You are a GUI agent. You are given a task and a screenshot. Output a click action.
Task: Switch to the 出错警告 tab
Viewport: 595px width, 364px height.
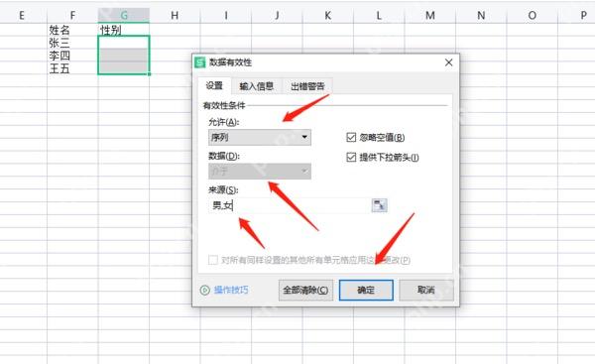click(x=307, y=86)
